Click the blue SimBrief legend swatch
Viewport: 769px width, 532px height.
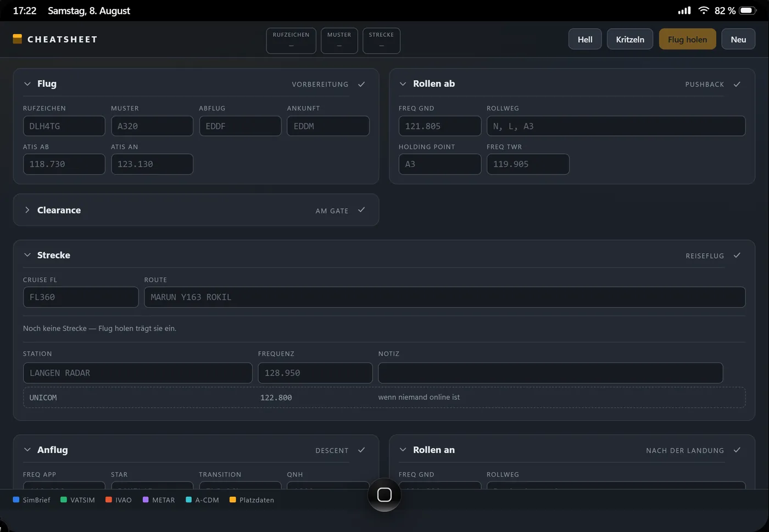pyautogui.click(x=16, y=500)
